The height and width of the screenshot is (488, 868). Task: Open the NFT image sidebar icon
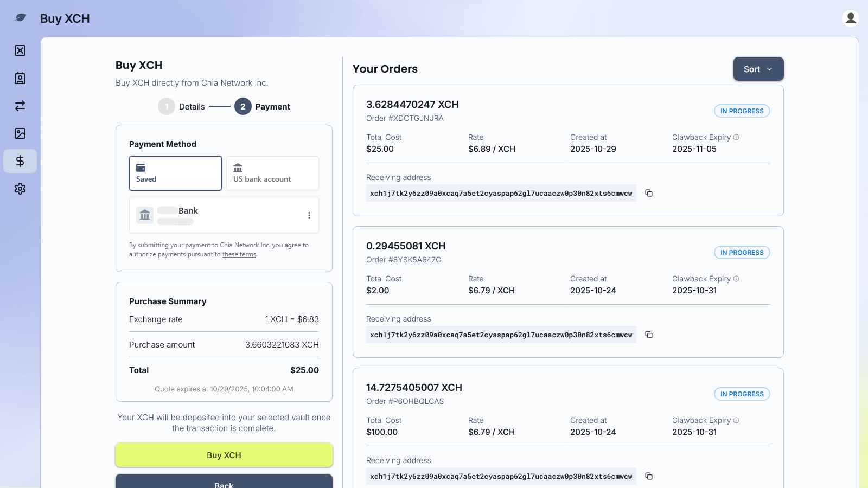coord(20,133)
